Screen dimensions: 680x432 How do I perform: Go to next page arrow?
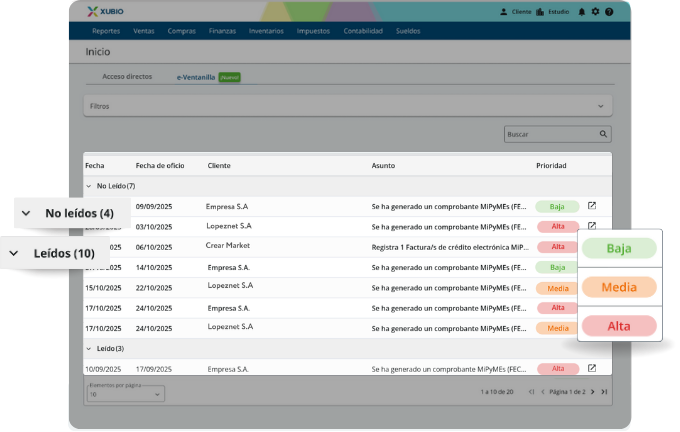click(592, 391)
